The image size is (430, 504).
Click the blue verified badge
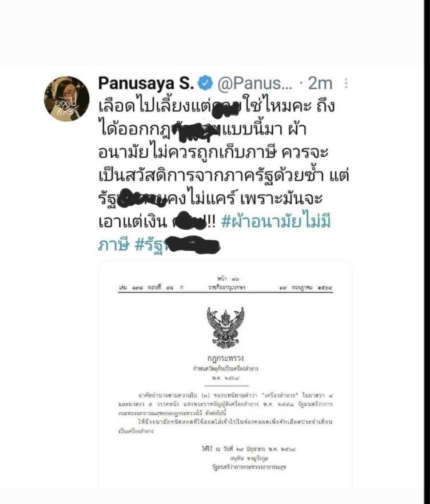[205, 83]
